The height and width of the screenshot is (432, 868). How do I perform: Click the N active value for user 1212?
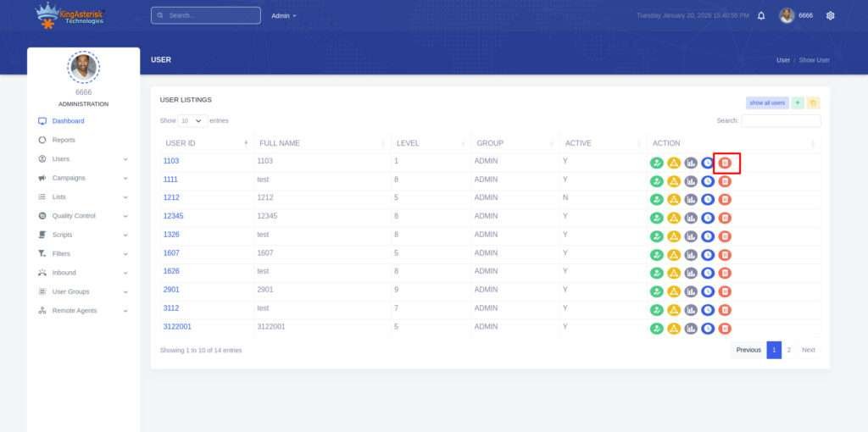(x=565, y=197)
